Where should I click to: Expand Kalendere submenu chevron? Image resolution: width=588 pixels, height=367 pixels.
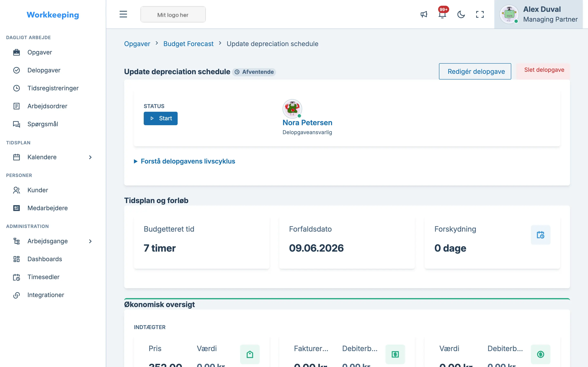click(x=90, y=157)
